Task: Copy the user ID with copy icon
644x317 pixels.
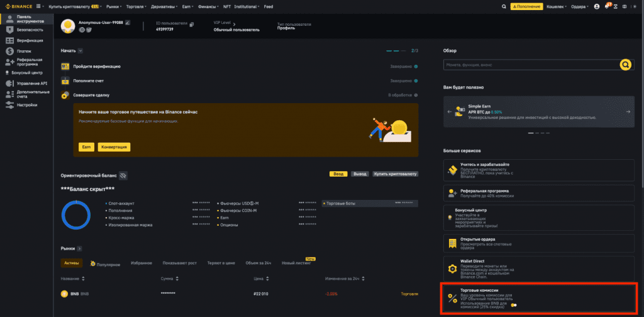Action: tap(191, 25)
